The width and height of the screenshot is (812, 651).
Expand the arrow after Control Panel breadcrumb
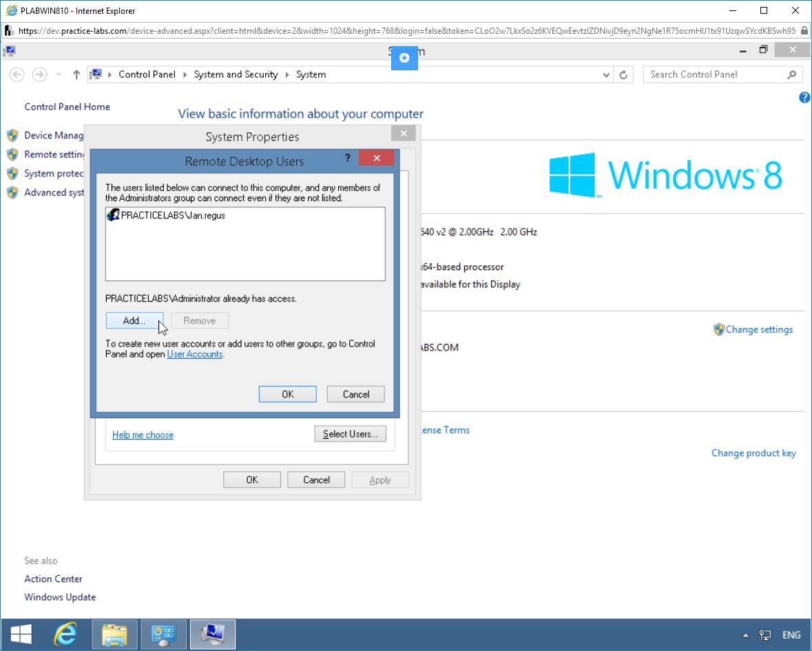pyautogui.click(x=185, y=74)
